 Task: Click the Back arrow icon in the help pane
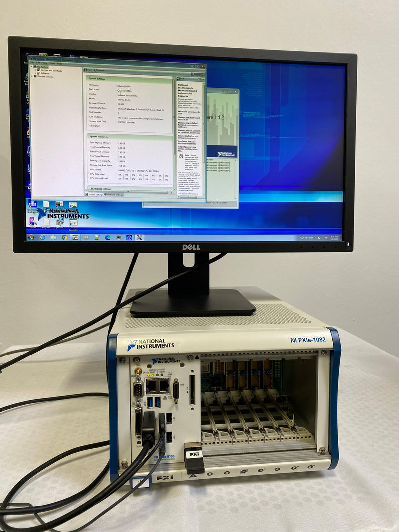click(x=178, y=78)
